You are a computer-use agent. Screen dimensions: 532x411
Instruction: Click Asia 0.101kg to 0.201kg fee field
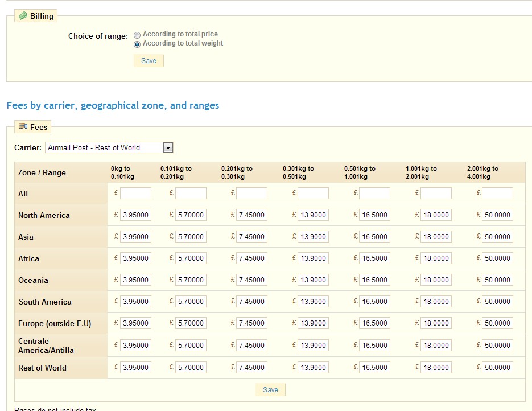(x=190, y=237)
